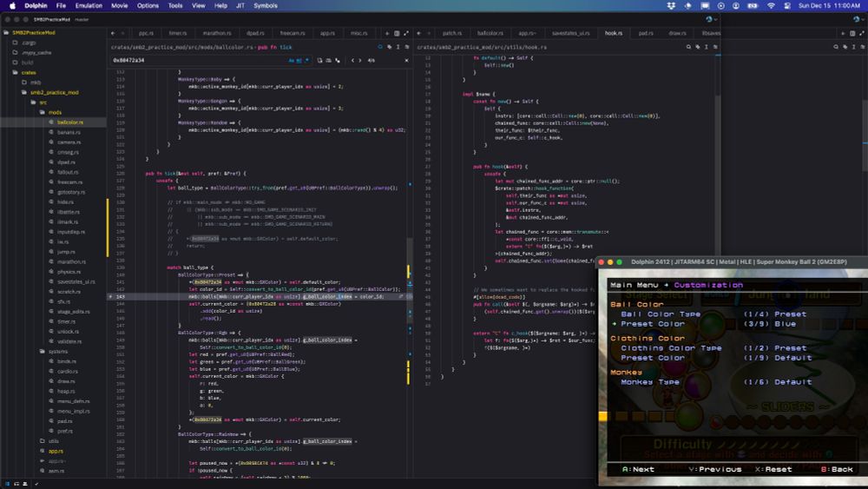Screen dimensions: 868x489
Task: Open the Options menu
Action: click(x=148, y=5)
